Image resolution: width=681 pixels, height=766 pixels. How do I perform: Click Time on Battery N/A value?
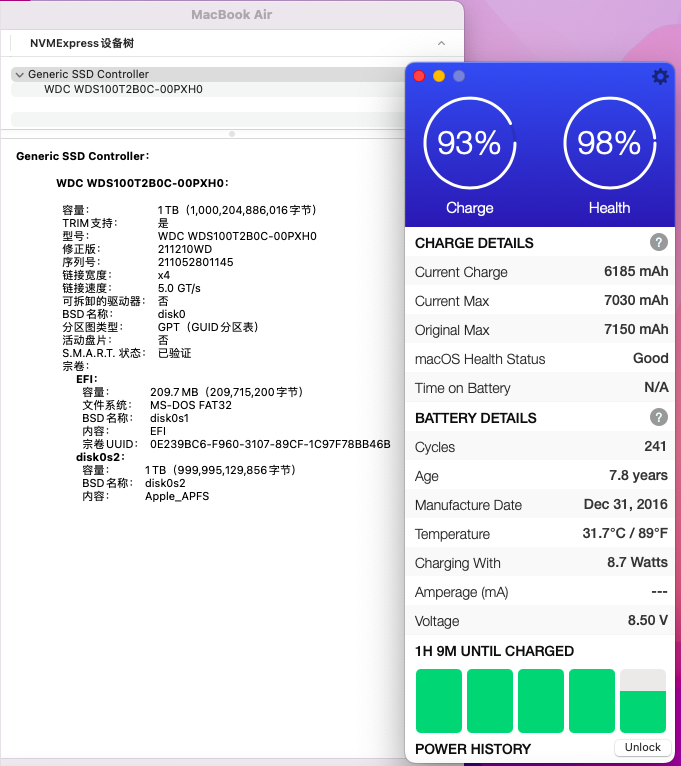point(656,387)
